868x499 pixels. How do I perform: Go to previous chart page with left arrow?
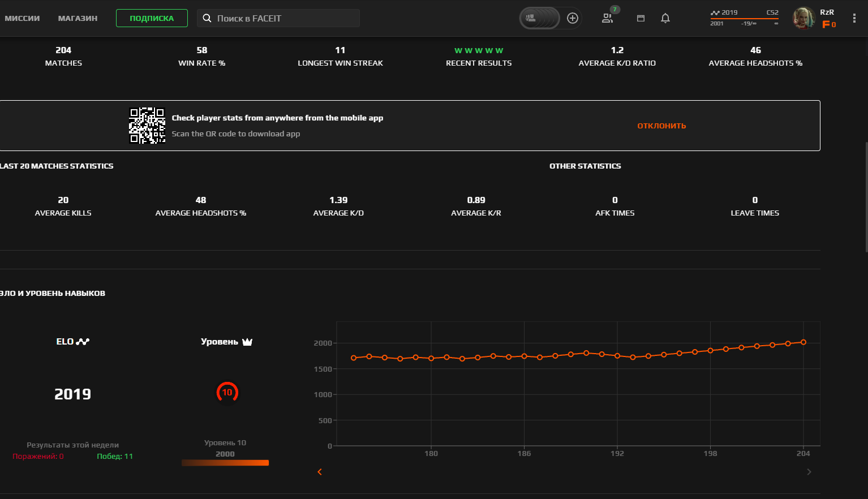320,472
